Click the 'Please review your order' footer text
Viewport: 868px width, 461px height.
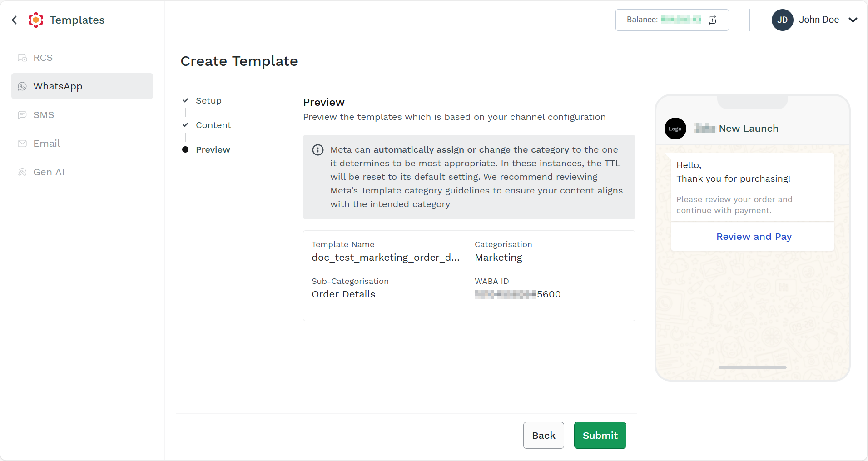coord(734,205)
